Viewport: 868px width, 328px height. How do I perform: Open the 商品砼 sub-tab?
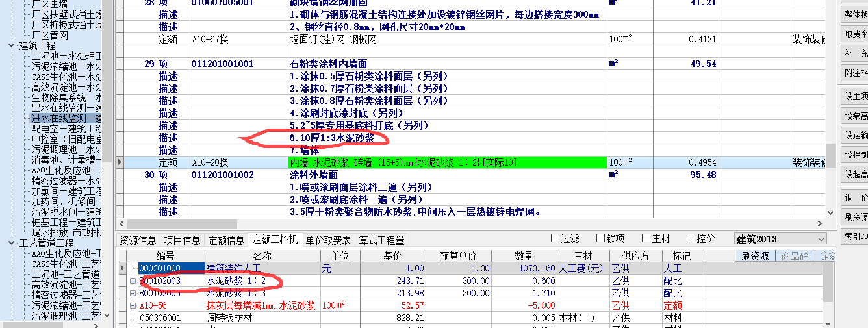(794, 256)
